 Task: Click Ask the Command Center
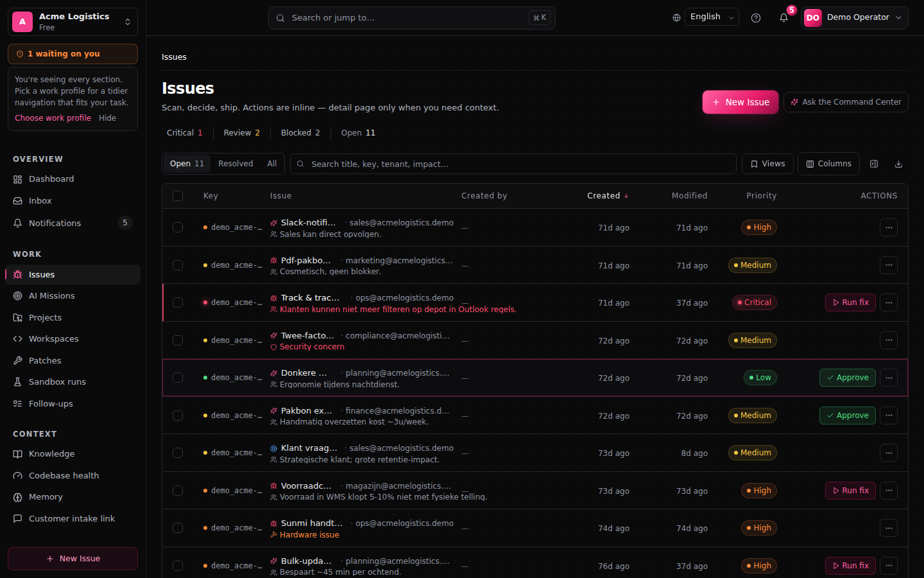(x=846, y=102)
